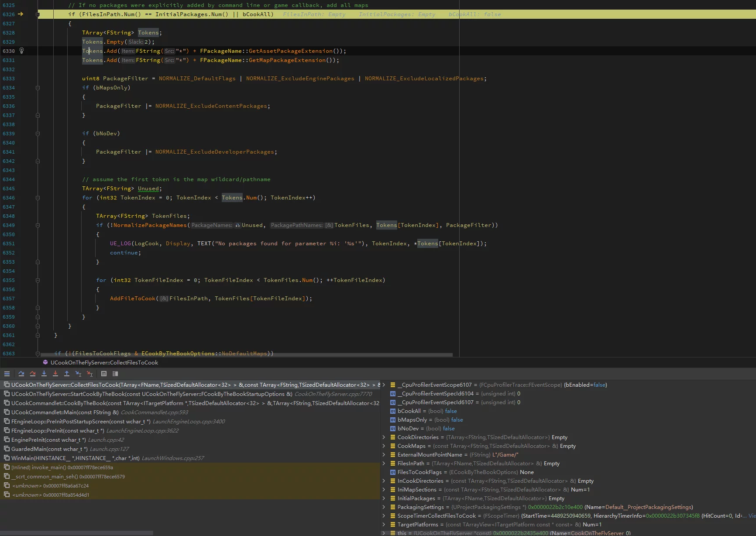This screenshot has height=536, width=756.
Task: Click the red Force Step Into icon
Action: pyautogui.click(x=55, y=374)
